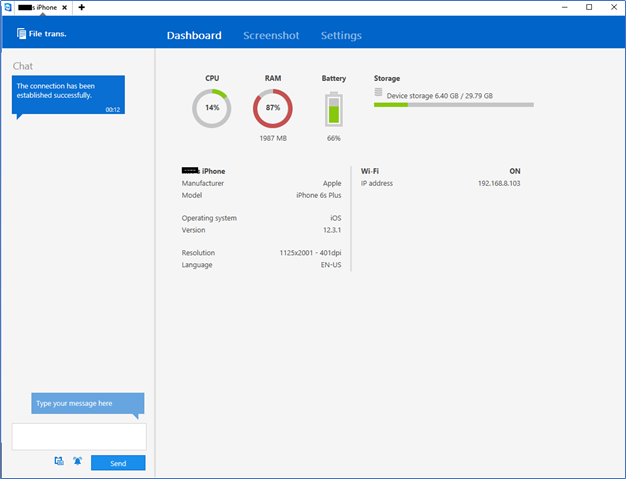The width and height of the screenshot is (626, 479).
Task: Click the bell nudge icon
Action: (78, 462)
